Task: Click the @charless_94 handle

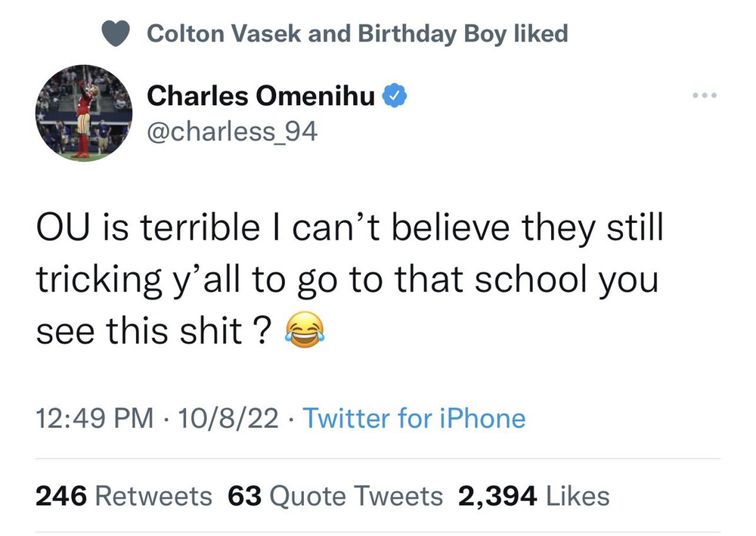Action: [231, 132]
